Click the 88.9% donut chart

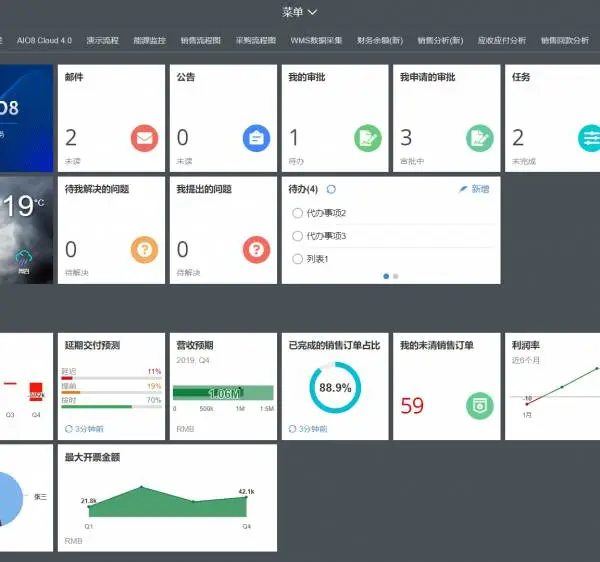click(x=335, y=388)
